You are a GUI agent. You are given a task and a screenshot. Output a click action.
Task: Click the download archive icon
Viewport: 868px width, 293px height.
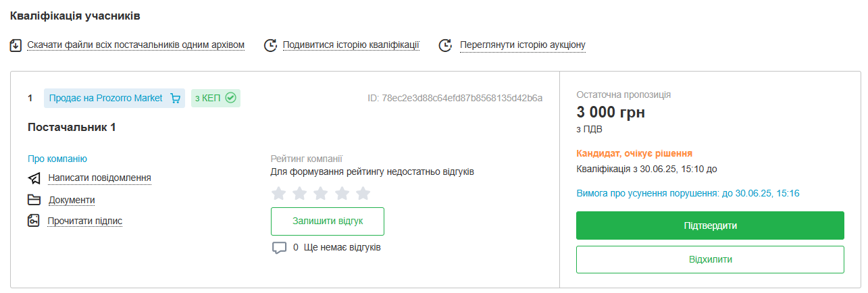pos(17,45)
